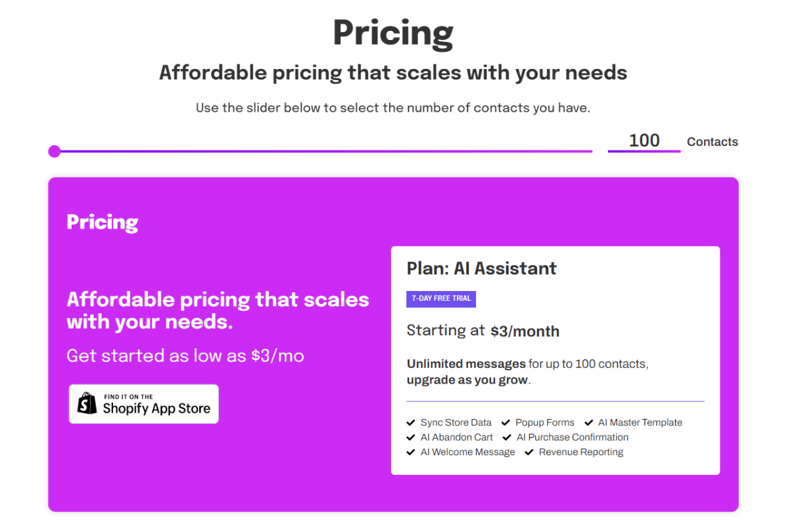Click the Contacts label next to the input
802x532 pixels.
[x=712, y=142]
